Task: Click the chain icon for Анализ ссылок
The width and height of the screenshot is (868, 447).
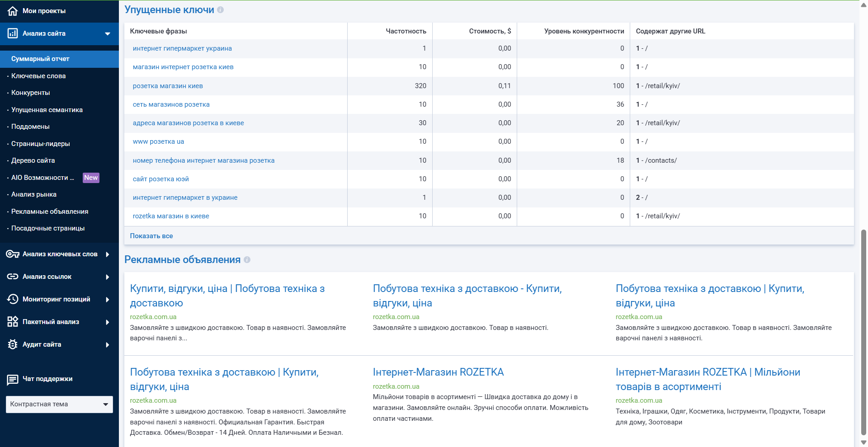Action: 13,277
